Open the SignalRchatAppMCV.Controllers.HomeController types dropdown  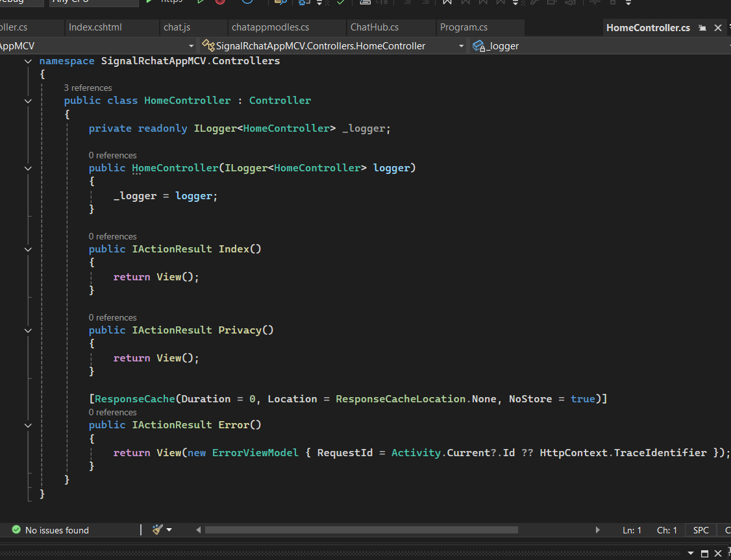point(461,46)
